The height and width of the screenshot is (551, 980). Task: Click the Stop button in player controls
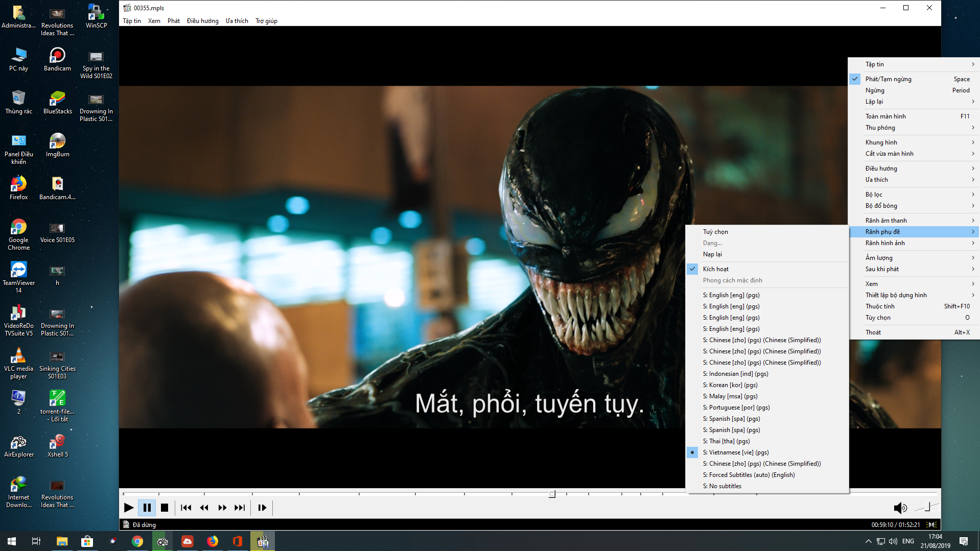(x=165, y=508)
